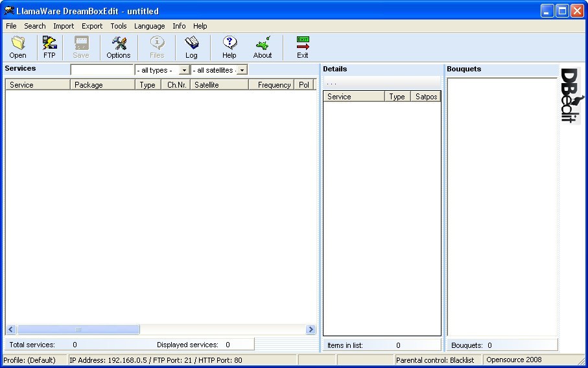Image resolution: width=588 pixels, height=368 pixels.
Task: Click the scroll right arrow in services list
Action: pos(311,330)
